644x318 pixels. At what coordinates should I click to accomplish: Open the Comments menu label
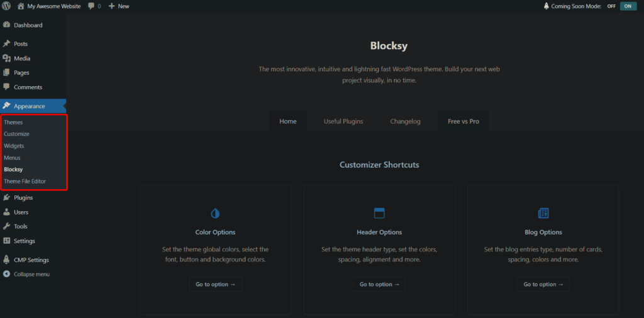28,87
